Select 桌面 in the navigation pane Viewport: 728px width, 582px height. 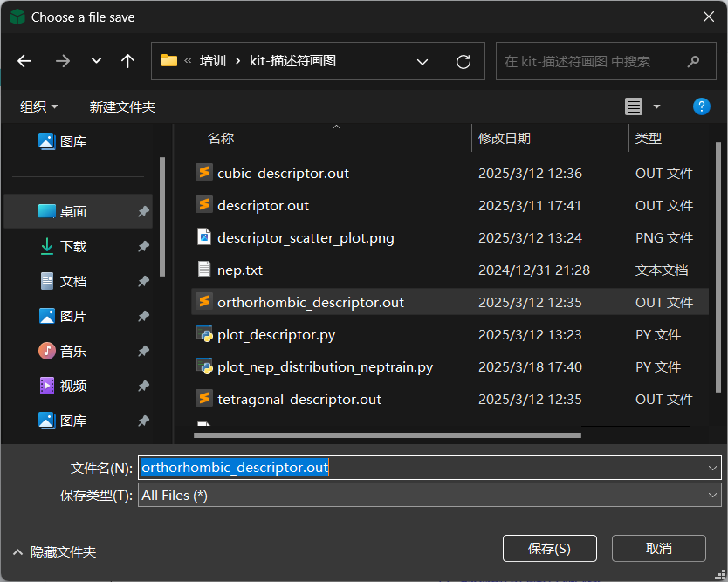point(78,212)
